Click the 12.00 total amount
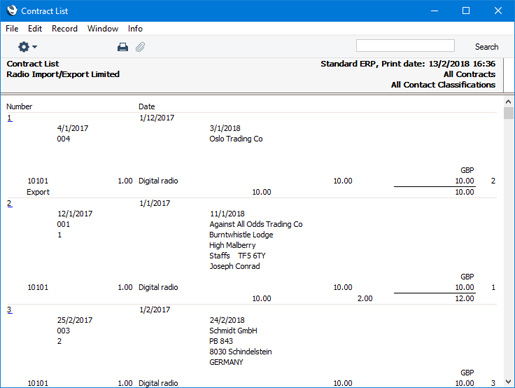This screenshot has width=515, height=388. coord(465,298)
